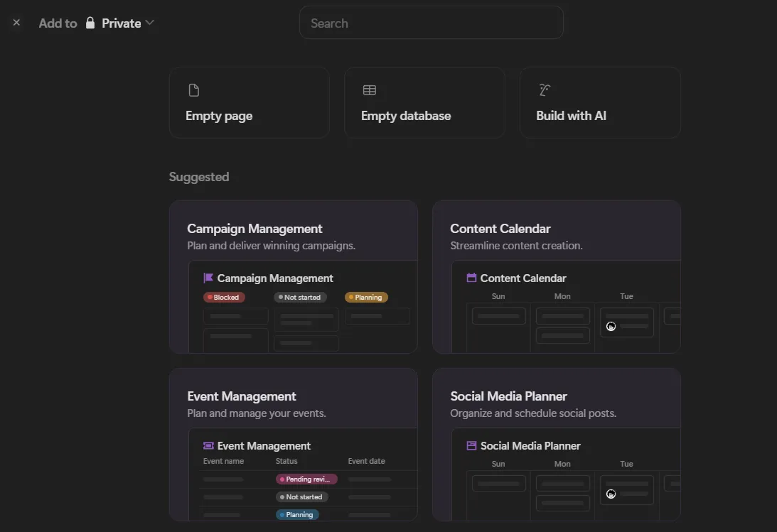Select the Social Media Planner template heading

click(x=508, y=396)
